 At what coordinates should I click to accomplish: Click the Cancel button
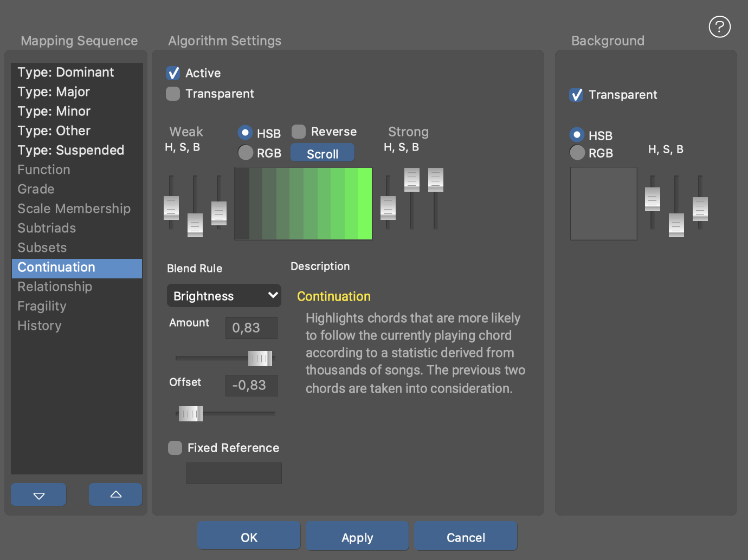[466, 537]
